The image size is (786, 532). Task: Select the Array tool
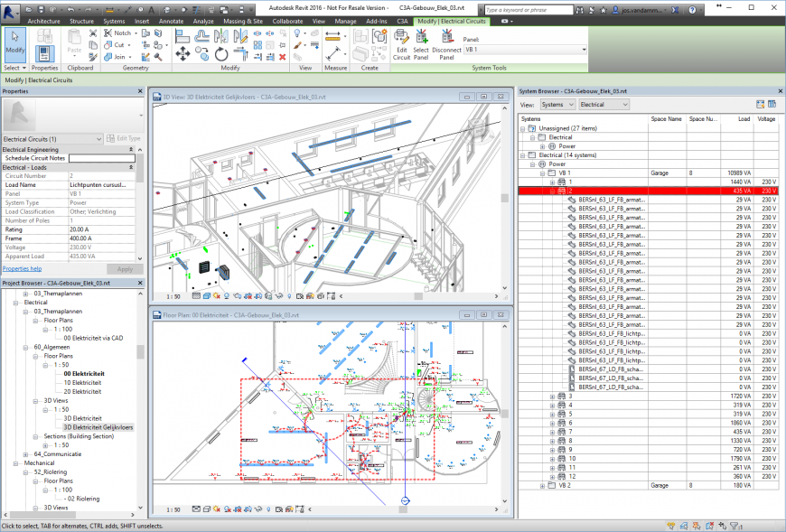(257, 45)
